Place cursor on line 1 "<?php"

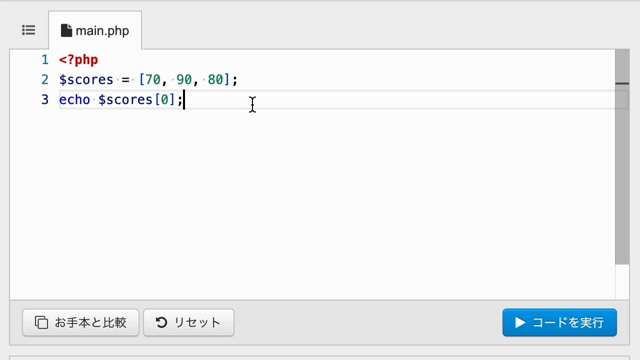78,60
